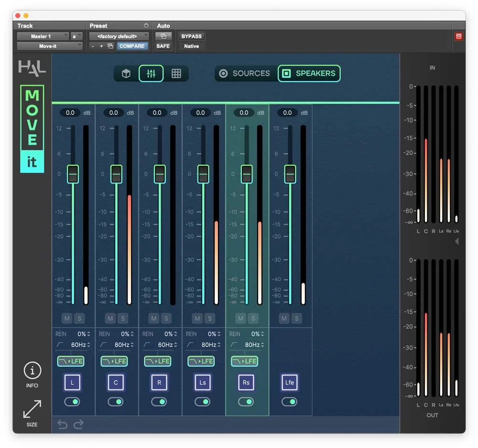Adjust Ls channel 80Hz filter stepper

(219, 345)
